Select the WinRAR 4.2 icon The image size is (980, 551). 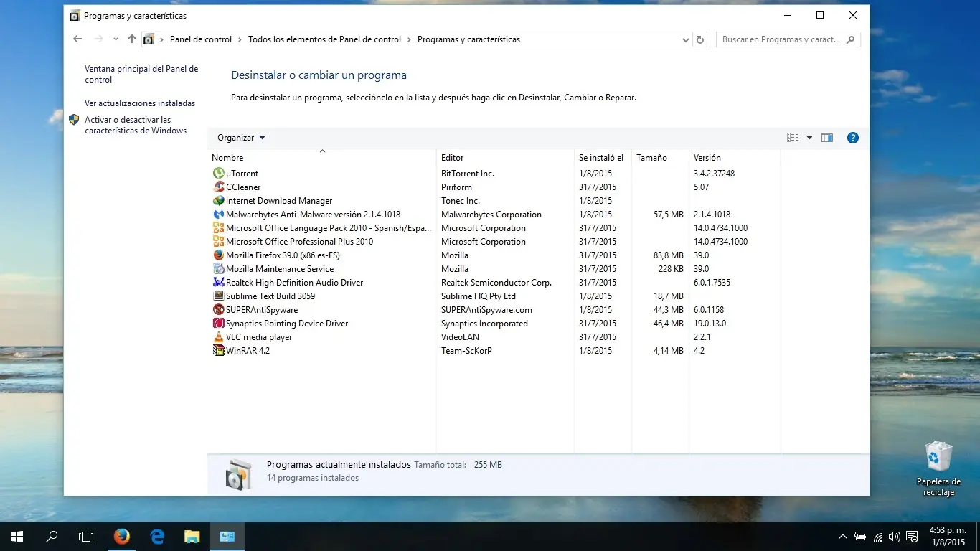tap(219, 351)
